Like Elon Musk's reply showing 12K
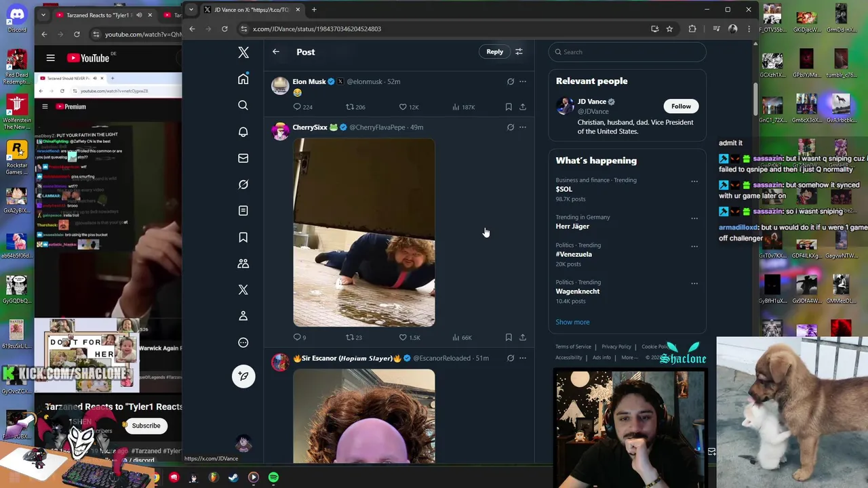868x488 pixels. [x=409, y=107]
